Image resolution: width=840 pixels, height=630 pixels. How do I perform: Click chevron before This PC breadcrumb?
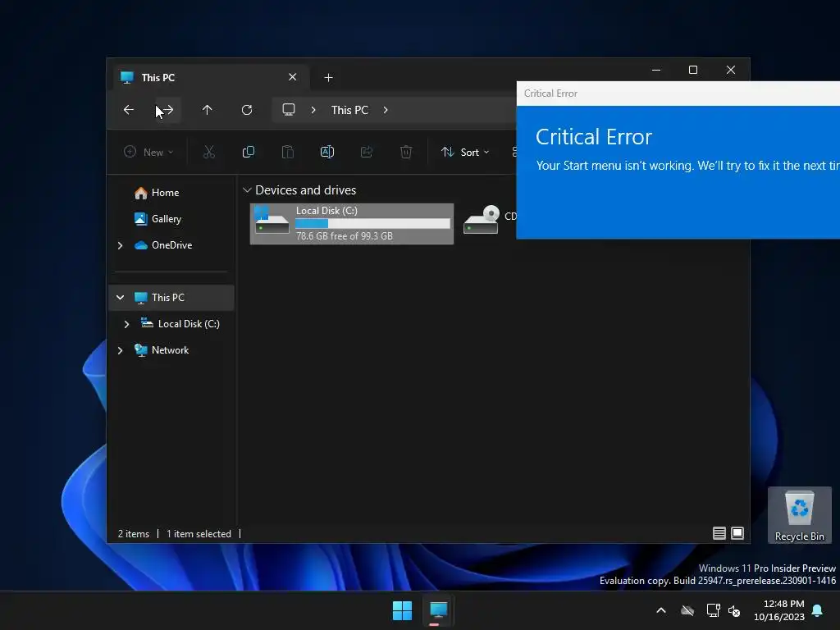click(313, 110)
